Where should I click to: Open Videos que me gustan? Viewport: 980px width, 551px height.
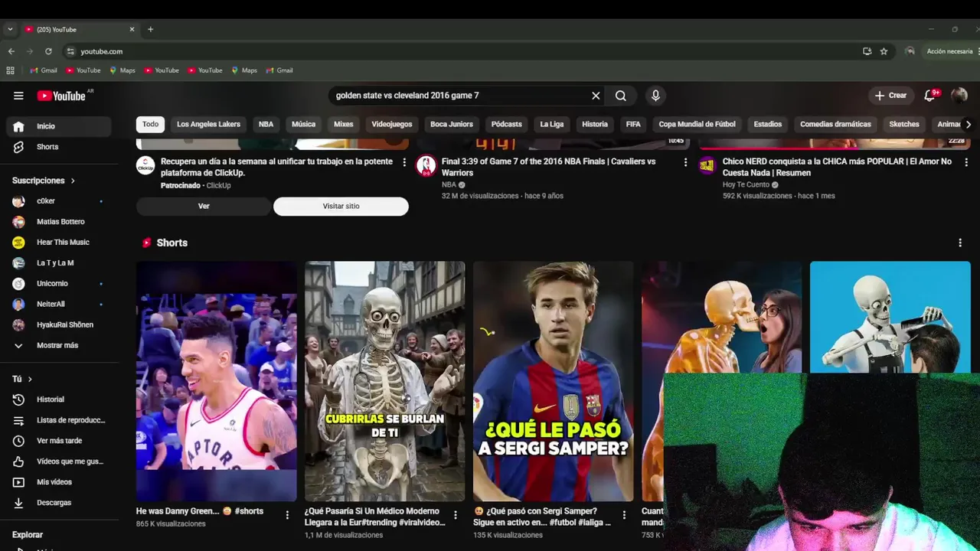[59, 461]
